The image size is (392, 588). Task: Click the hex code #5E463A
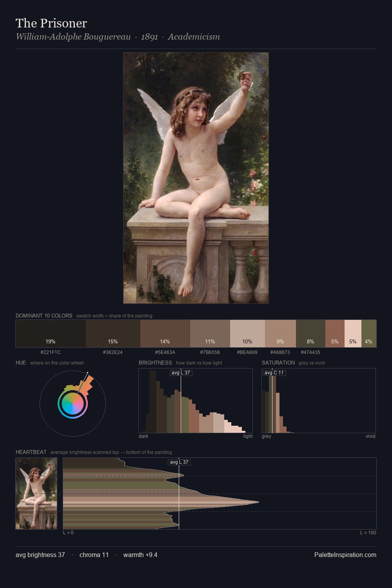pyautogui.click(x=165, y=352)
